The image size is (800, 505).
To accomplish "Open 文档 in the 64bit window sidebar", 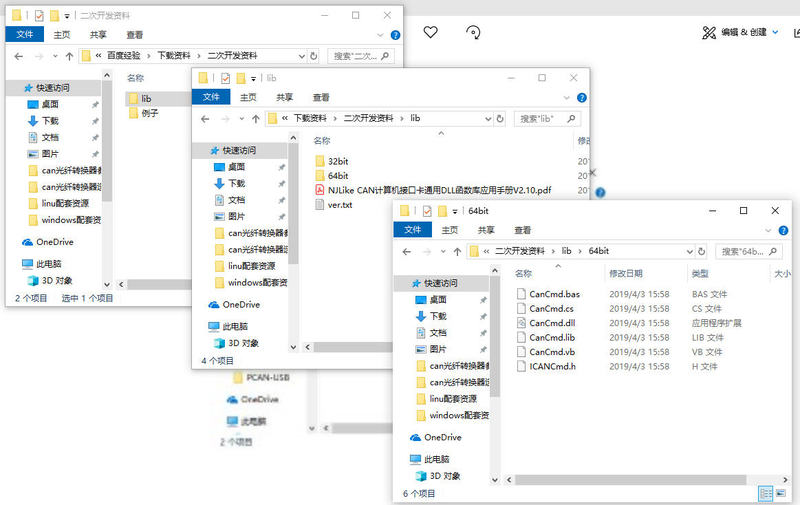I will pos(438,333).
